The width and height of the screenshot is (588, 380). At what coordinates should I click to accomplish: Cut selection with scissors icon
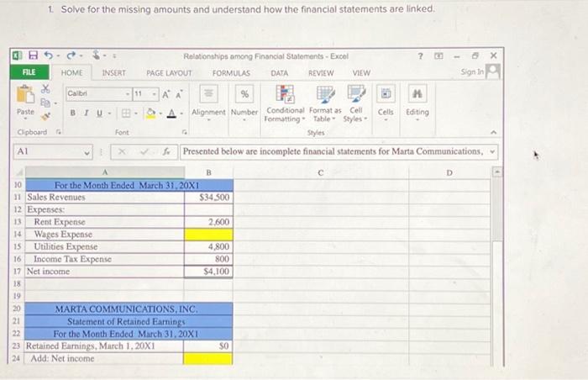pyautogui.click(x=45, y=88)
